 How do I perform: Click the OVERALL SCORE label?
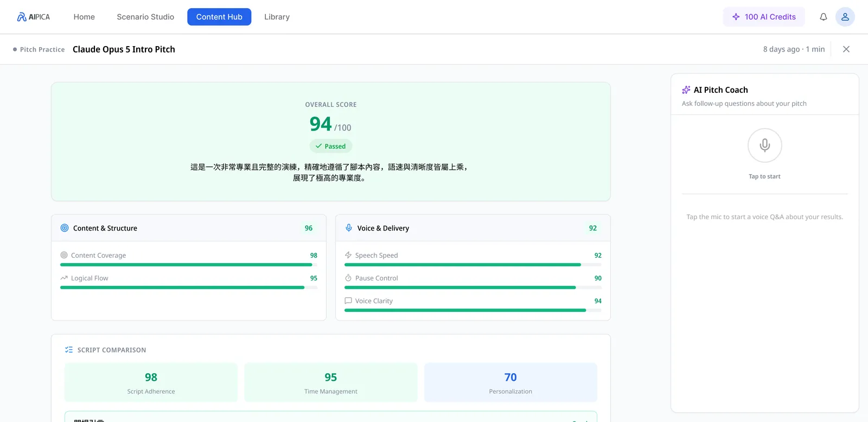[331, 105]
